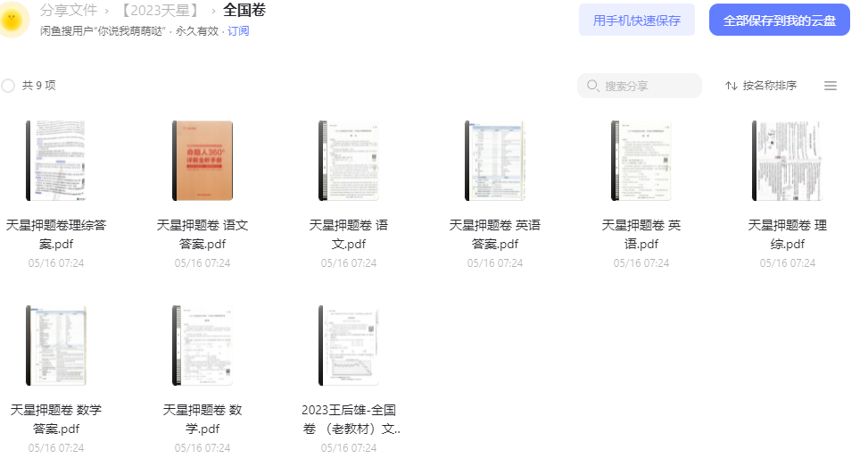
Task: Click 用手机快速保存 button
Action: 637,20
